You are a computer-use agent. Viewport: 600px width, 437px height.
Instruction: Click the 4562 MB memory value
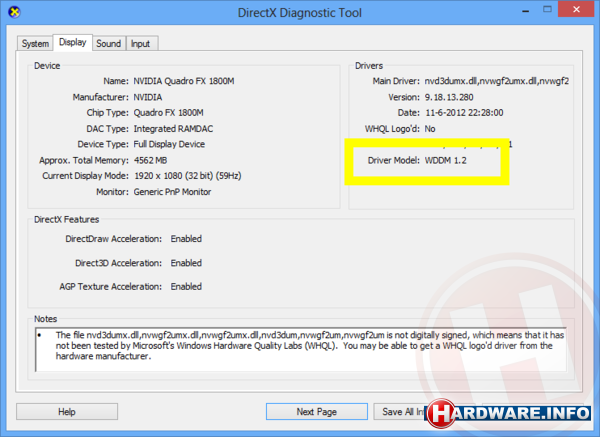150,160
